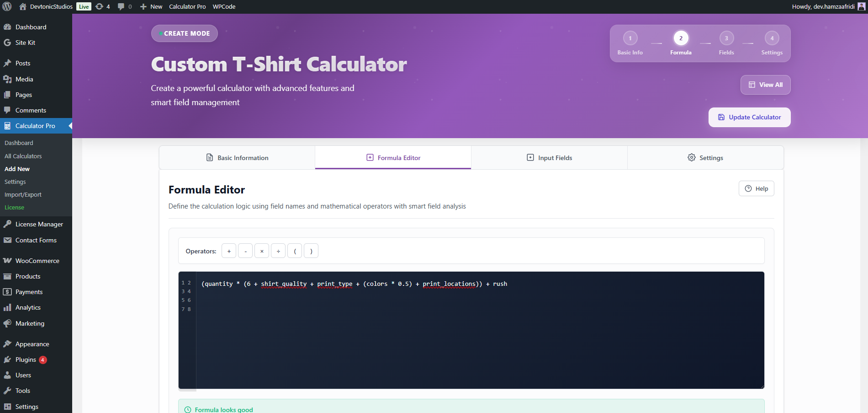868x413 pixels.
Task: Open the Howdy user account menu
Action: 825,6
